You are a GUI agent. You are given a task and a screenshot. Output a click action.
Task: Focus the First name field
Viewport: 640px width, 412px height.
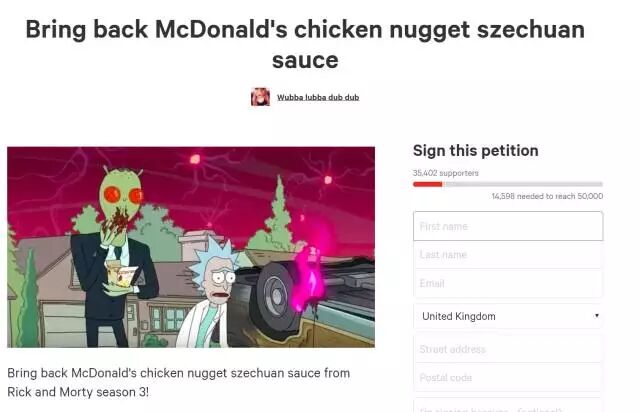coord(508,226)
